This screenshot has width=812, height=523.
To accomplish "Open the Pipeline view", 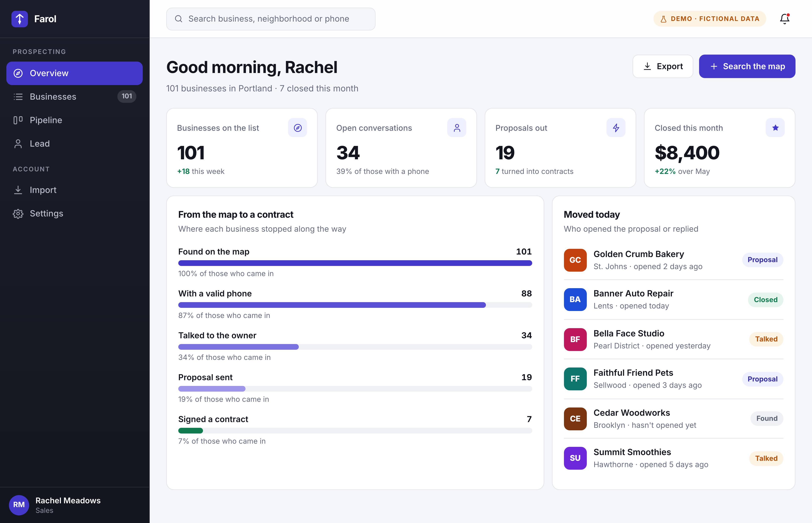I will tap(74, 120).
